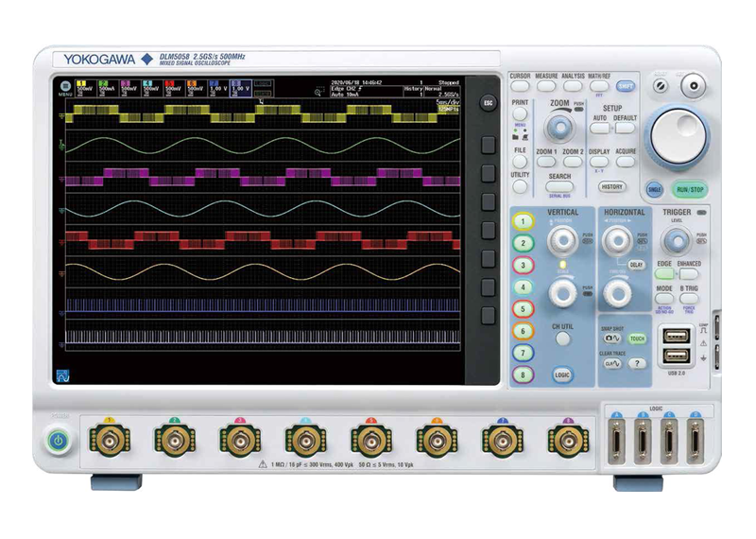Push the blue SHIFT button
Viewport: 756px width, 539px height.
626,86
